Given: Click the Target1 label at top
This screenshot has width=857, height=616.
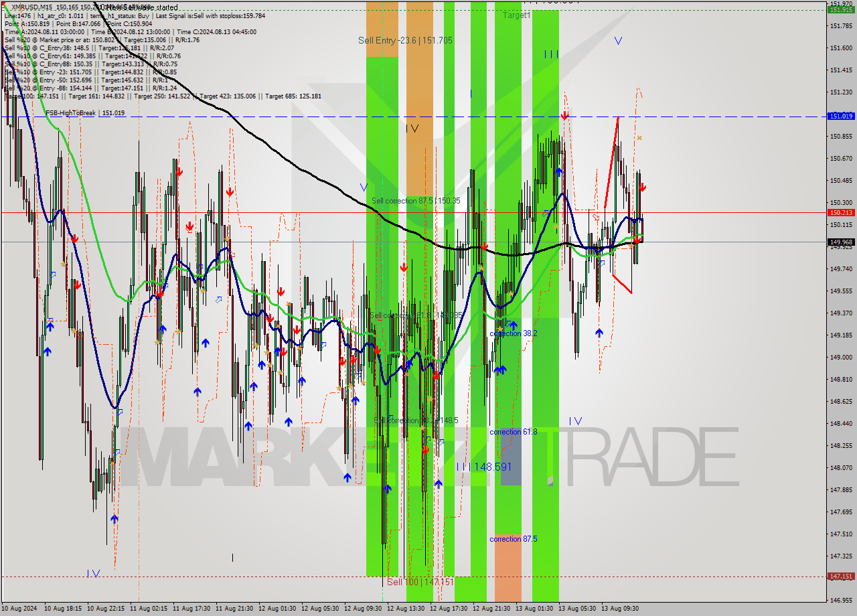Looking at the screenshot, I should click(x=516, y=15).
